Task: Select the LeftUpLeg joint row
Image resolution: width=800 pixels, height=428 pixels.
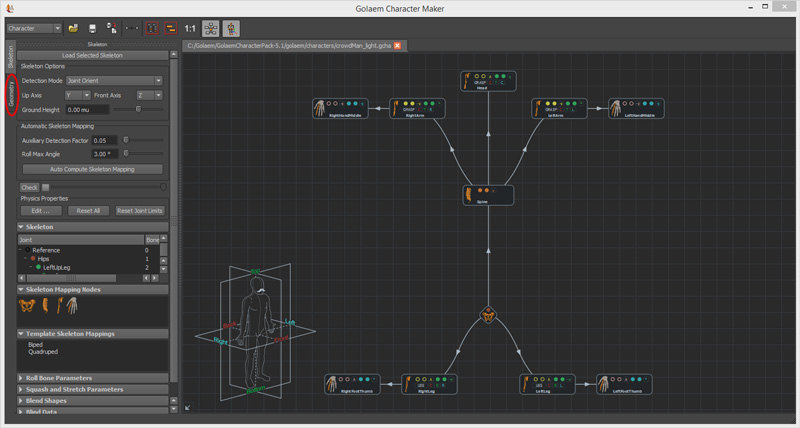Action: (x=88, y=267)
